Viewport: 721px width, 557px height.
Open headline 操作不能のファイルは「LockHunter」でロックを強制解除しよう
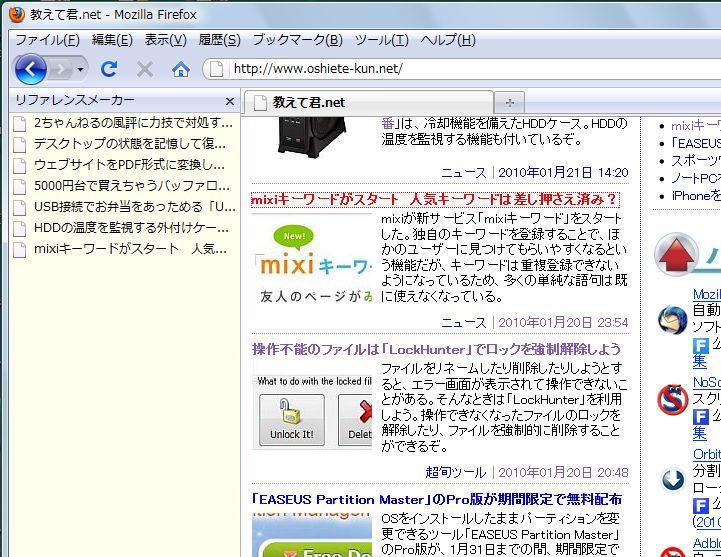[436, 350]
